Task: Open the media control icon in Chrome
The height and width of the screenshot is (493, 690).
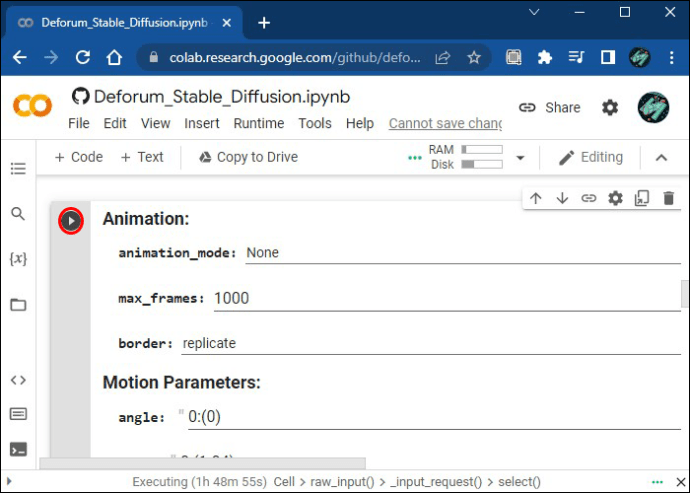Action: coord(576,57)
